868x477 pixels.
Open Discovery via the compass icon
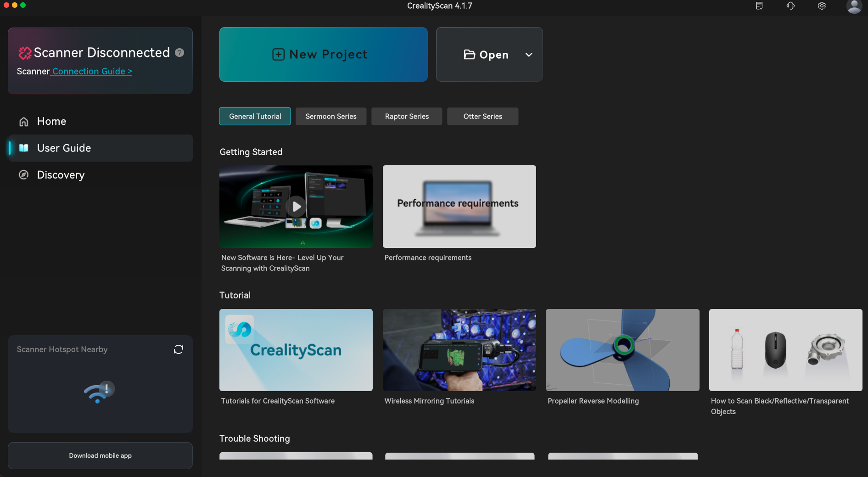(23, 174)
